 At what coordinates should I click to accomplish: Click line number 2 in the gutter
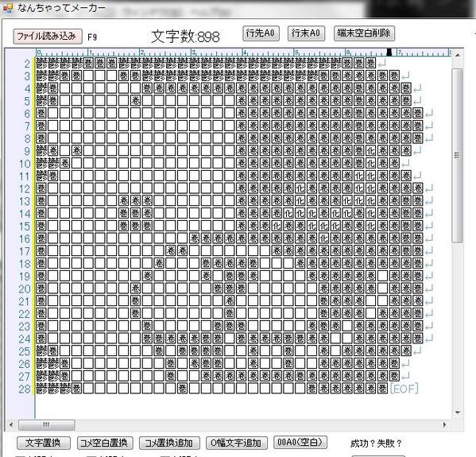28,64
